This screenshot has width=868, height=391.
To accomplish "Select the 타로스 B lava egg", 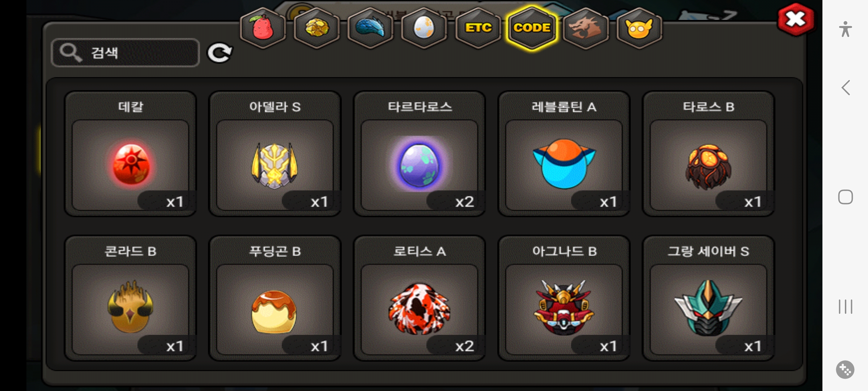I will [708, 154].
